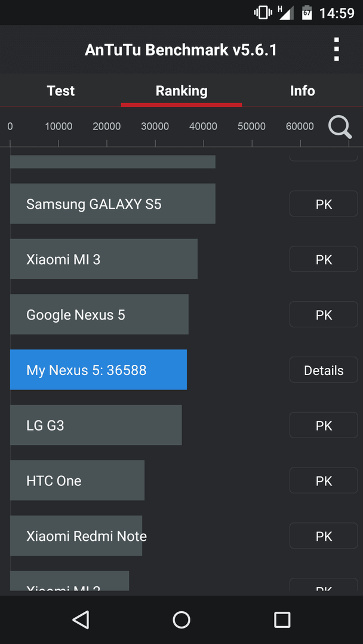This screenshot has width=363, height=644.
Task: Select the Ranking tab
Action: [x=181, y=91]
